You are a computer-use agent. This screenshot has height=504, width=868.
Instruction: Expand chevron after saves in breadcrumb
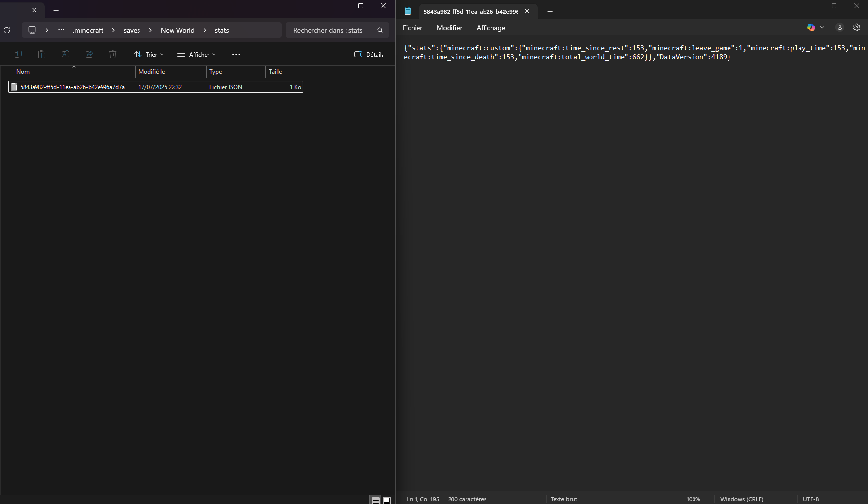[x=150, y=30]
